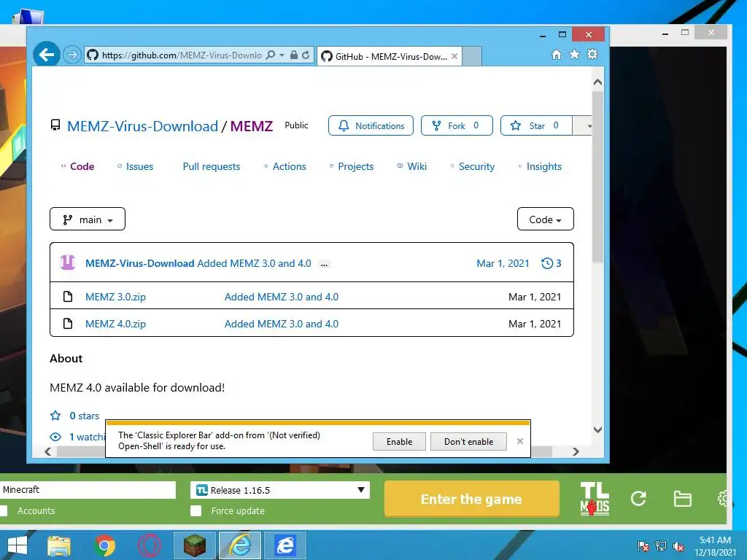Open the browser Home icon
The image size is (747, 560).
[557, 54]
